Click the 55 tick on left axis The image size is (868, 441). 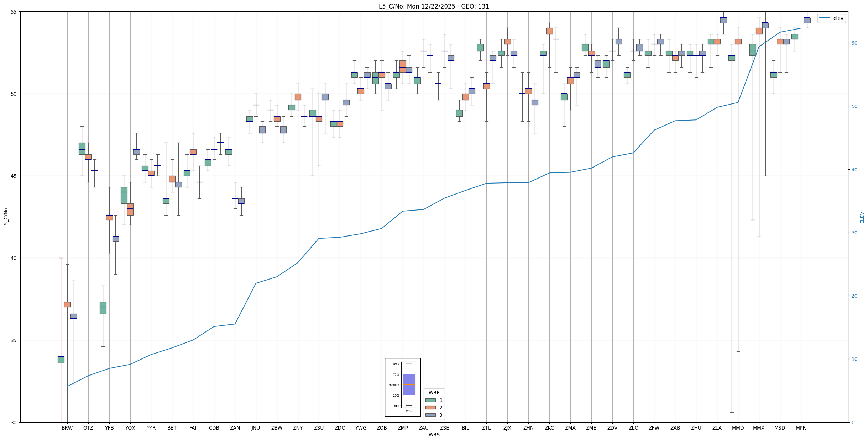tap(14, 12)
